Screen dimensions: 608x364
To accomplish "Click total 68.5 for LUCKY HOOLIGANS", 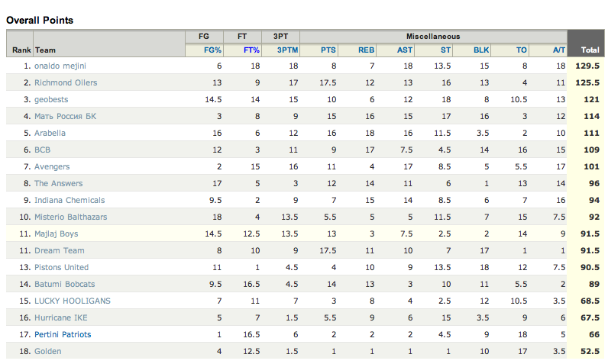I will (590, 301).
